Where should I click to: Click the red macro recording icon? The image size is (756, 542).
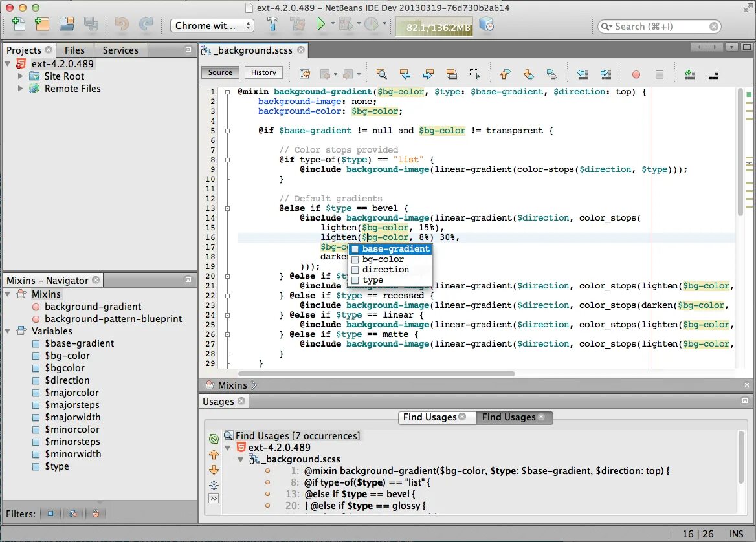click(x=636, y=74)
